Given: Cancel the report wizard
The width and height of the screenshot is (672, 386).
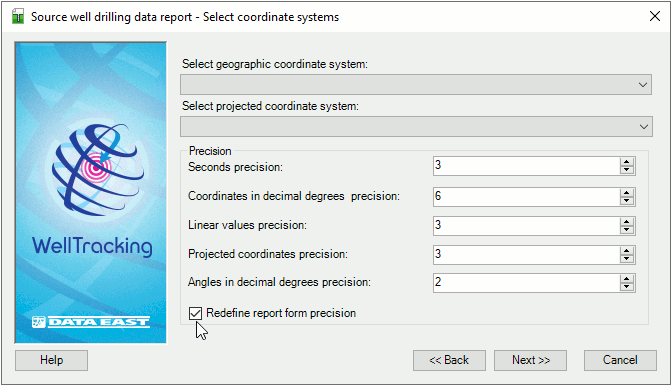Looking at the screenshot, I should click(620, 360).
